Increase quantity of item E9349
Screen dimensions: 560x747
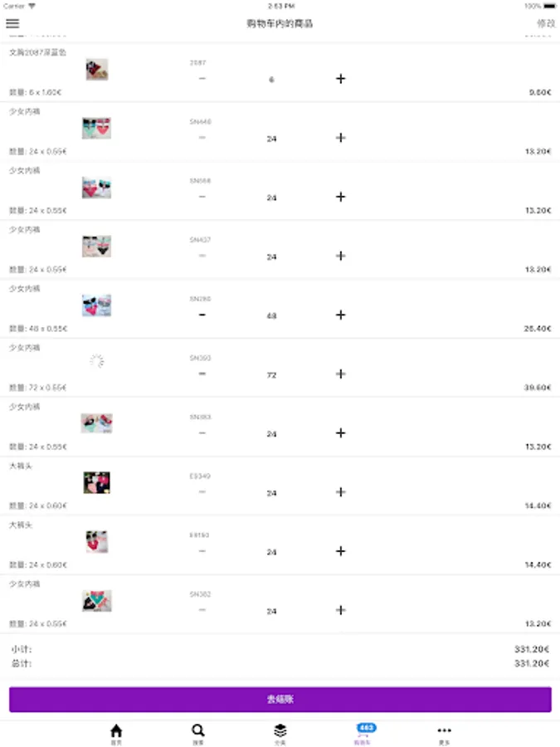click(x=340, y=492)
